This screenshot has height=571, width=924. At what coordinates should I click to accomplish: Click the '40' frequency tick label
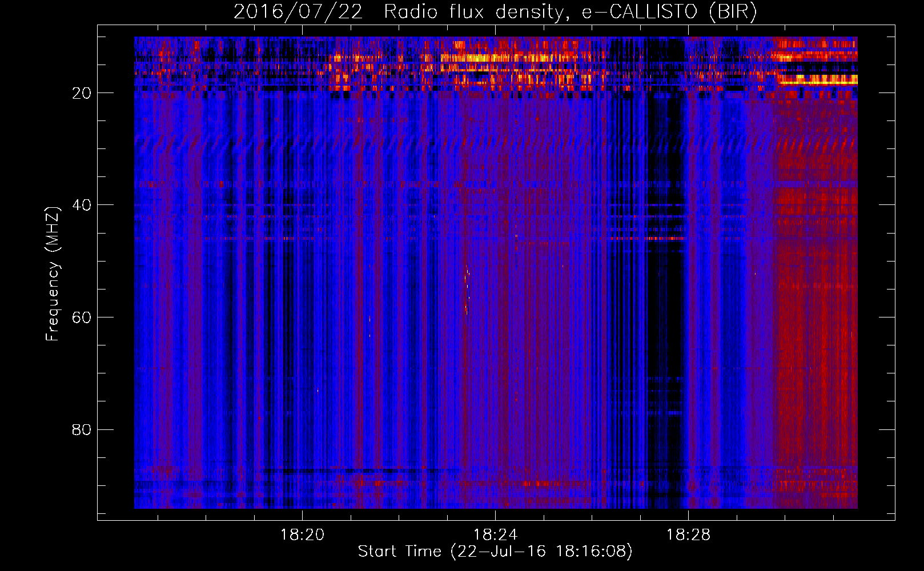pyautogui.click(x=82, y=205)
